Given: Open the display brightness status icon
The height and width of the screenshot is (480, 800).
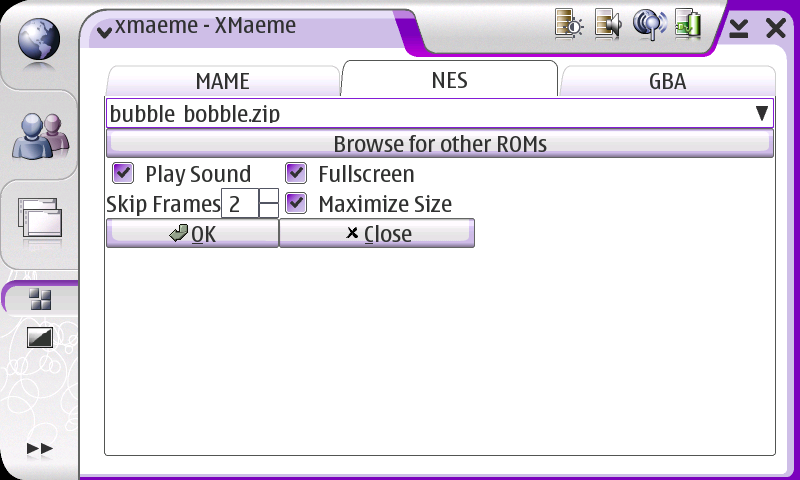Looking at the screenshot, I should tap(569, 23).
